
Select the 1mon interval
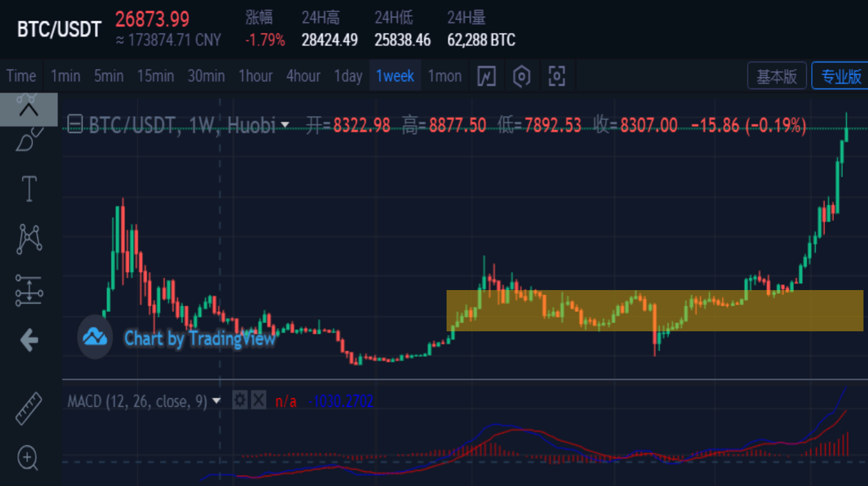445,76
